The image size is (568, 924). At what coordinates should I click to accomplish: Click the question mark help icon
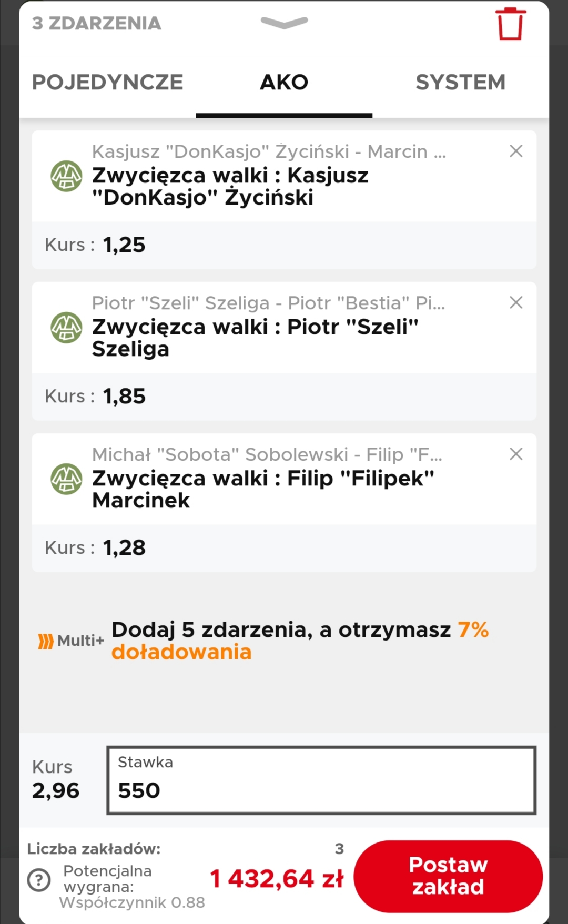[x=39, y=879]
